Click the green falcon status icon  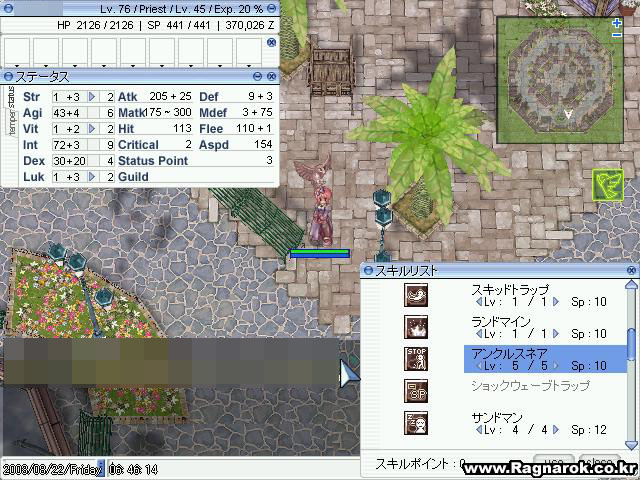pos(607,184)
